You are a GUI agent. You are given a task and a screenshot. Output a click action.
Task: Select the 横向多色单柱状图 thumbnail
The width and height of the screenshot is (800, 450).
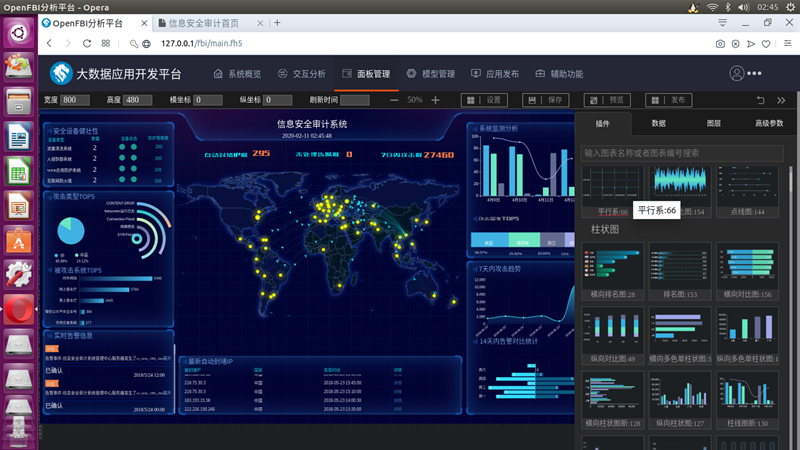[680, 336]
